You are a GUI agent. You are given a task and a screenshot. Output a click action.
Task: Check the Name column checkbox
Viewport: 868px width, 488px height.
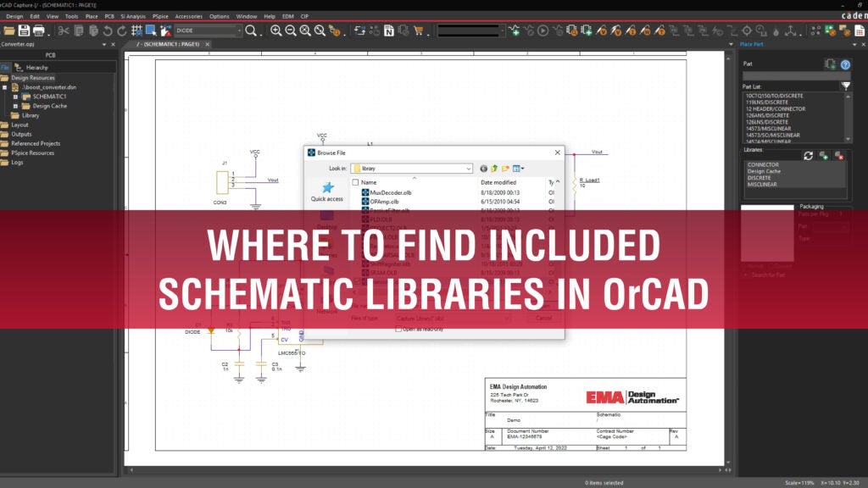point(356,182)
